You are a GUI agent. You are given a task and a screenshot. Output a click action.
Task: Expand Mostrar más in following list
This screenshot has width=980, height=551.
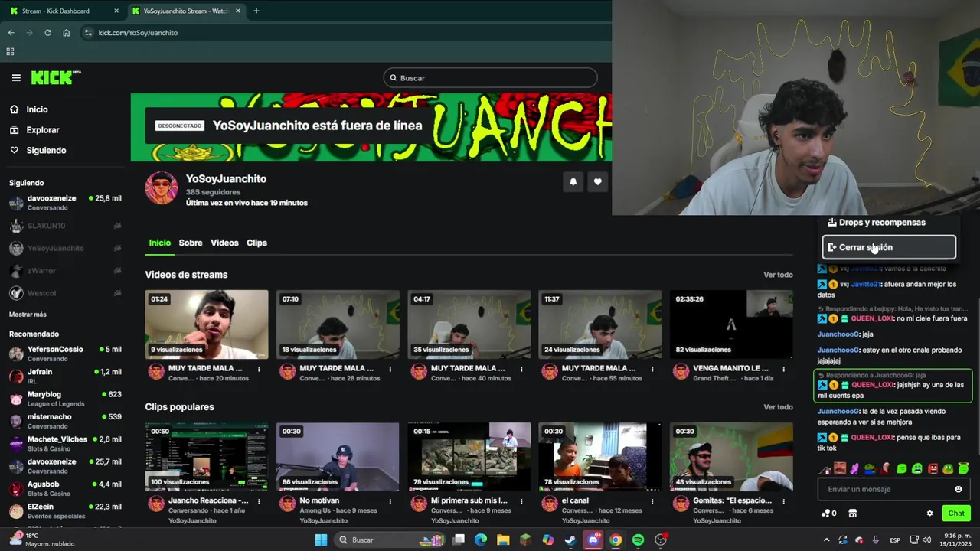pos(28,315)
